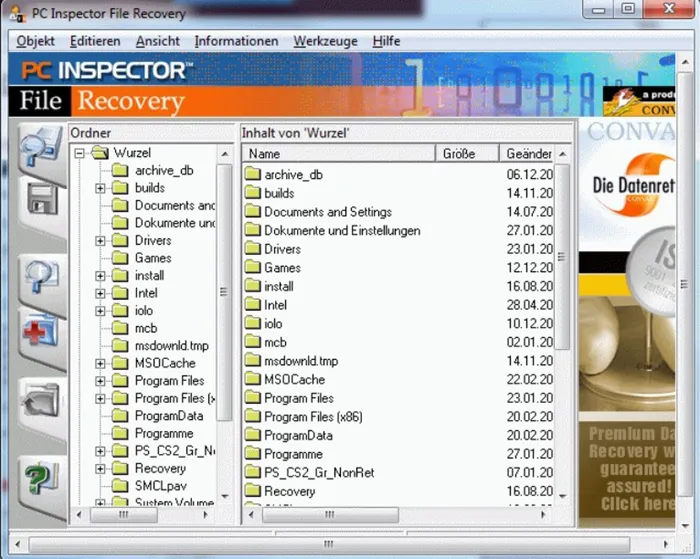Click folder icon of Games in content list
700x559 pixels.
pos(253,267)
